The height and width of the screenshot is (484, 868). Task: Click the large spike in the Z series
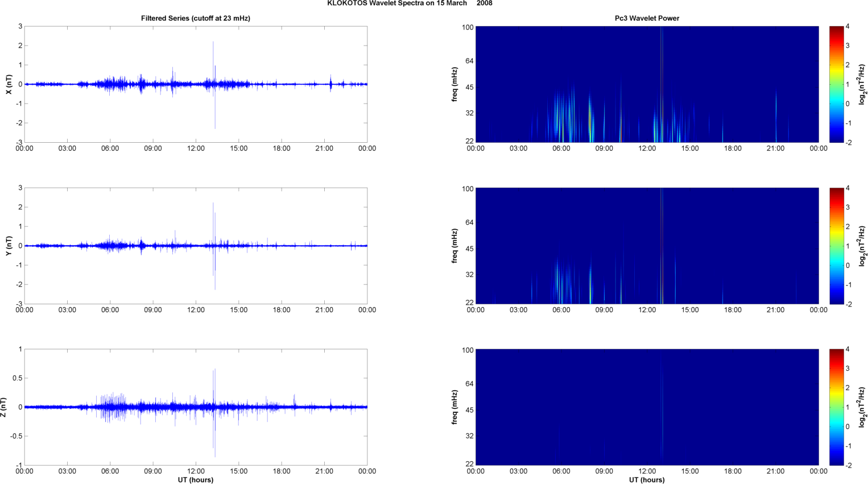click(x=214, y=387)
